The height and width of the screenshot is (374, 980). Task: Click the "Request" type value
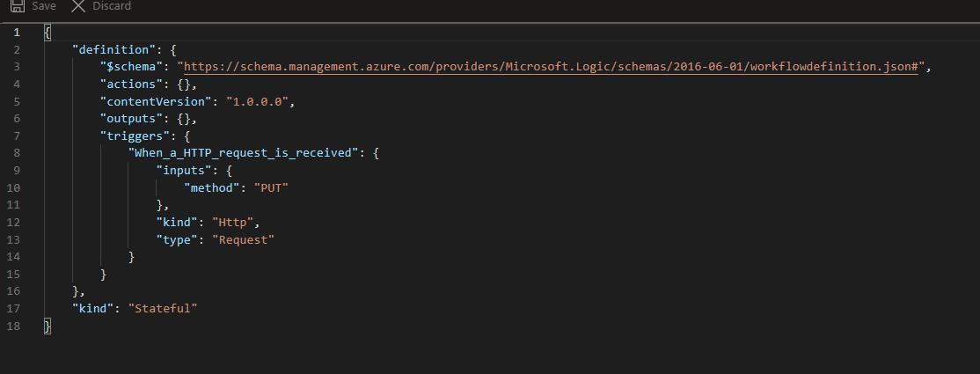click(x=243, y=239)
